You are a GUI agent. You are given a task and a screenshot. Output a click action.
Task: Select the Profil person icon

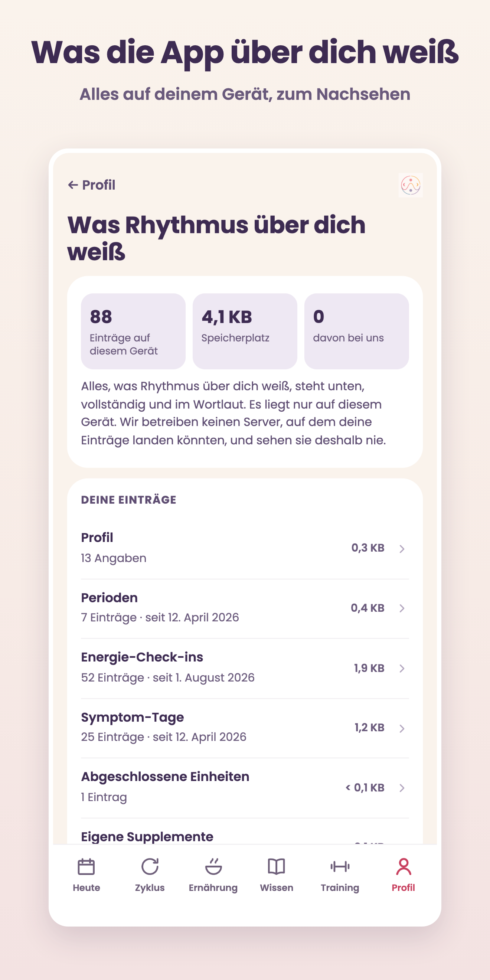point(404,867)
